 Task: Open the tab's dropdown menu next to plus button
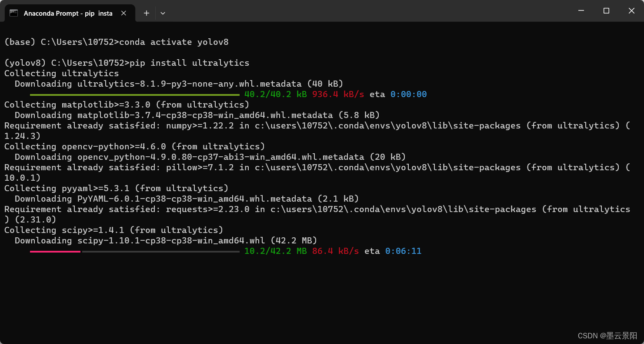pyautogui.click(x=163, y=13)
